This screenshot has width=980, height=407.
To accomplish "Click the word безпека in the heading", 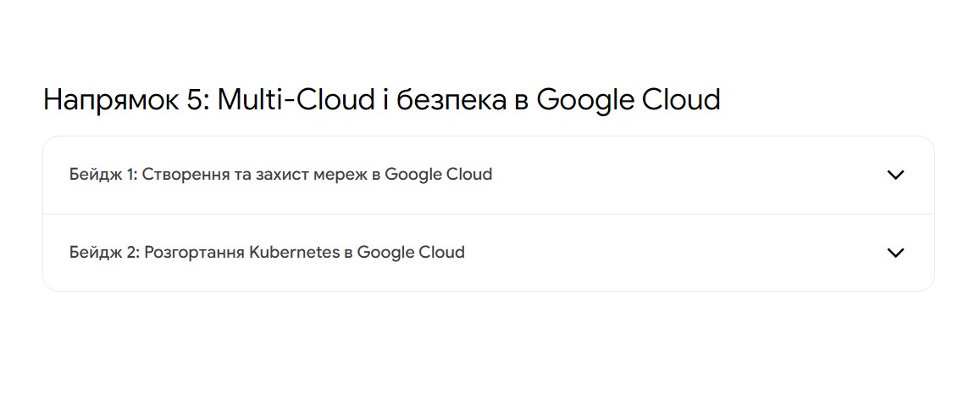I will pyautogui.click(x=451, y=100).
